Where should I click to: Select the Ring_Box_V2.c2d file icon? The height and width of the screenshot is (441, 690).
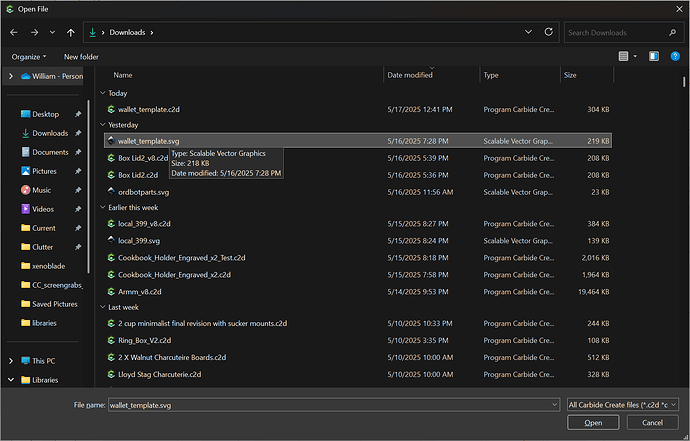(111, 340)
